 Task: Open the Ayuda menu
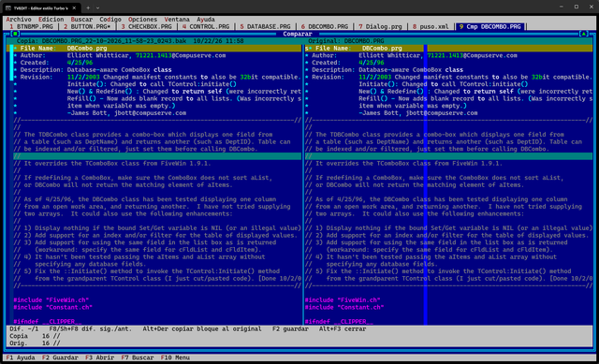pyautogui.click(x=206, y=19)
